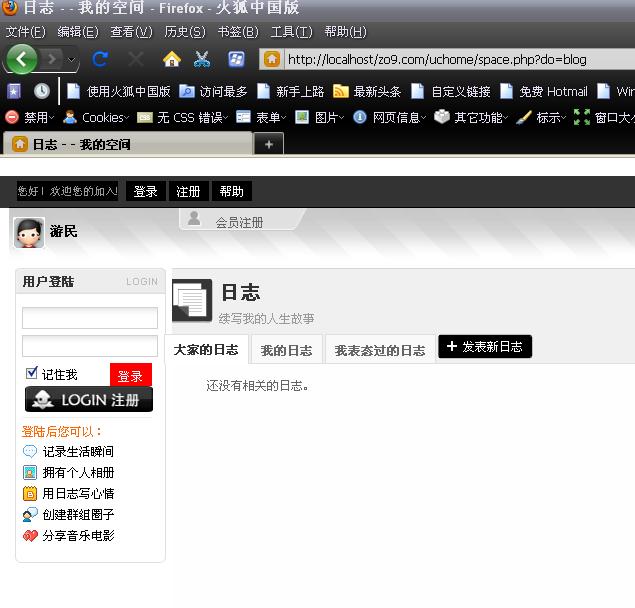Click the 续写我的人生故事 subtitle text
635x608 pixels.
[266, 319]
